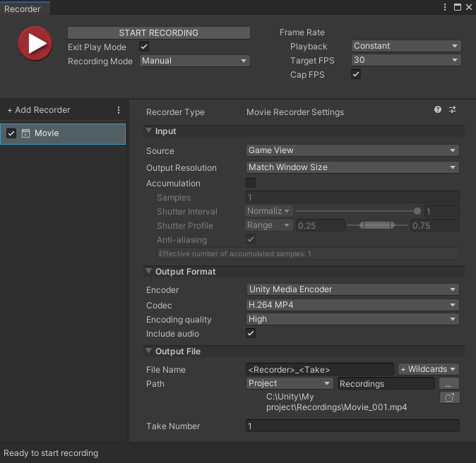The image size is (476, 463).
Task: Open recorder presets sliders icon
Action: point(452,109)
